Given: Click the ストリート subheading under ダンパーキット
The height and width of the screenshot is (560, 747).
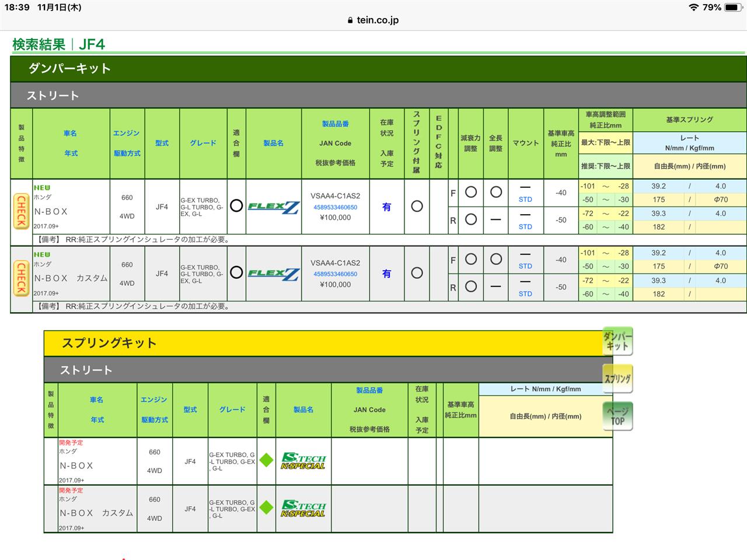Looking at the screenshot, I should [53, 95].
